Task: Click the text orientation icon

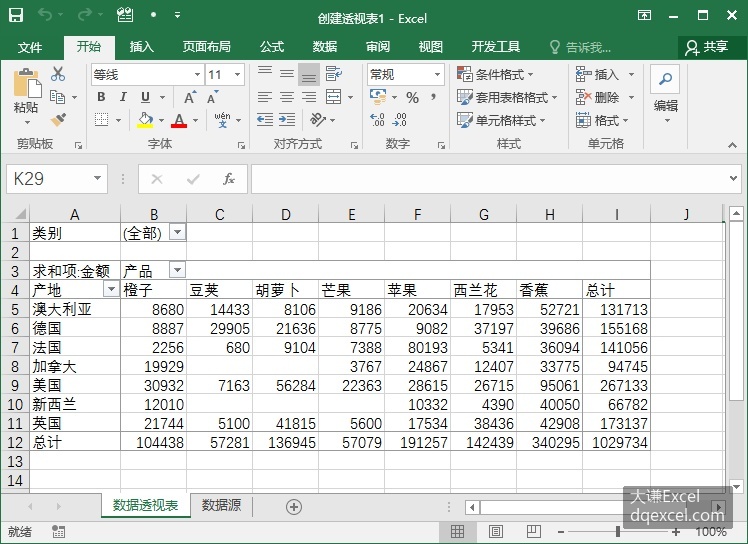Action: (x=318, y=120)
